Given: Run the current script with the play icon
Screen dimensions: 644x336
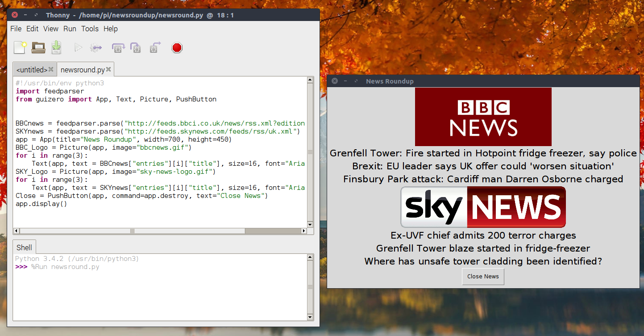Looking at the screenshot, I should click(x=78, y=47).
